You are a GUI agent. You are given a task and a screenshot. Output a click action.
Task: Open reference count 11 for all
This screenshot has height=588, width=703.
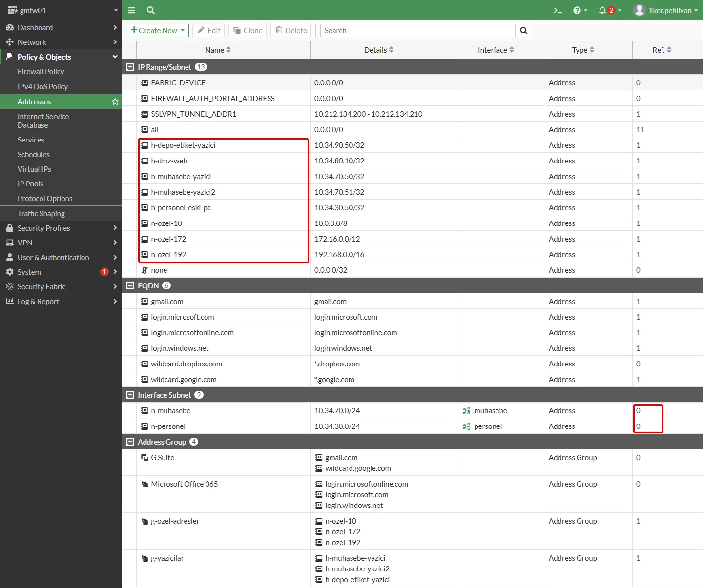coord(641,130)
